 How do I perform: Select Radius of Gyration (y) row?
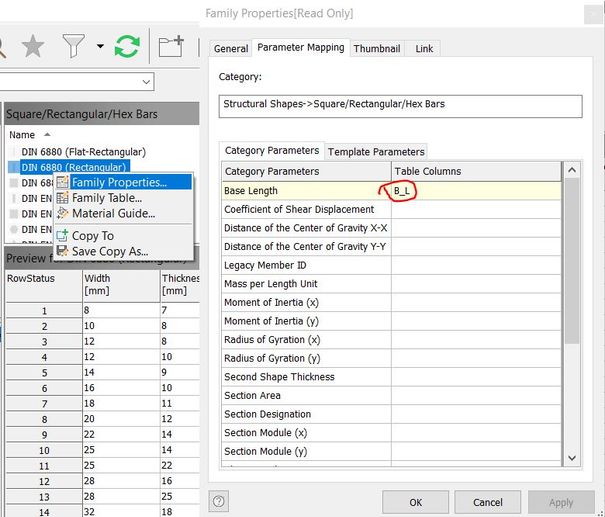(391, 358)
